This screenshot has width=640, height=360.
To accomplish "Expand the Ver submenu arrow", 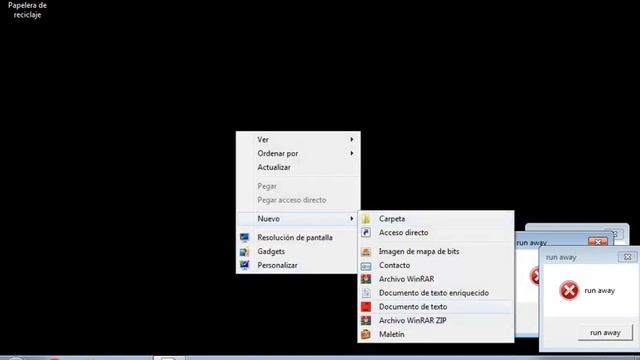I will point(351,140).
